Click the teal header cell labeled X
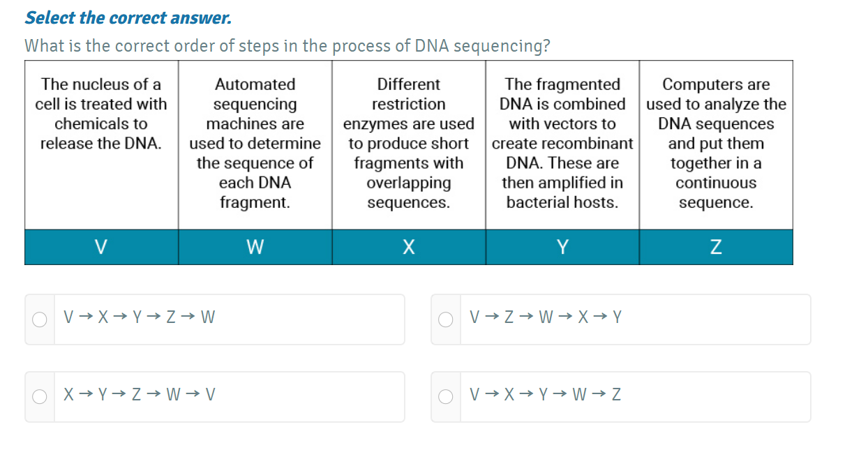The height and width of the screenshot is (459, 868). tap(408, 246)
